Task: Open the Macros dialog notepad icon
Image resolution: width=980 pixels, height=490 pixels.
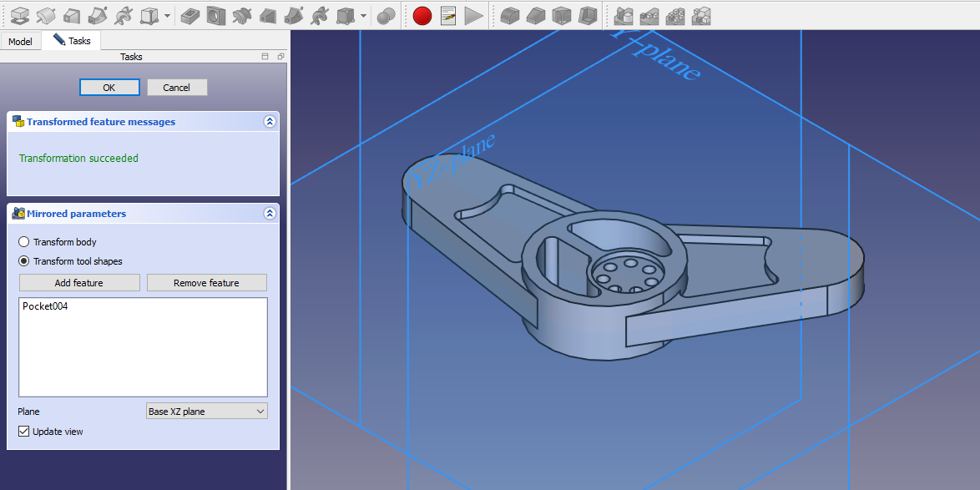Action: pos(448,15)
